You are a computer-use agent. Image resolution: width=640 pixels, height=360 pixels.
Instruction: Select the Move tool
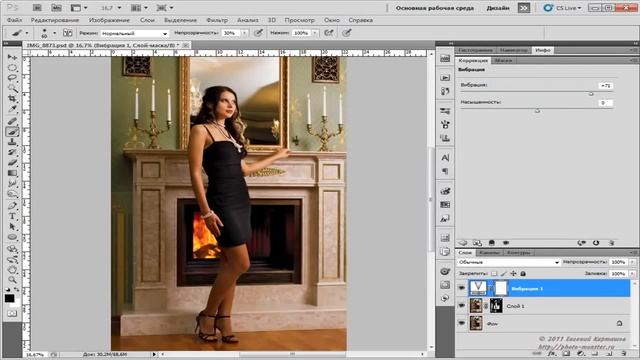12,57
